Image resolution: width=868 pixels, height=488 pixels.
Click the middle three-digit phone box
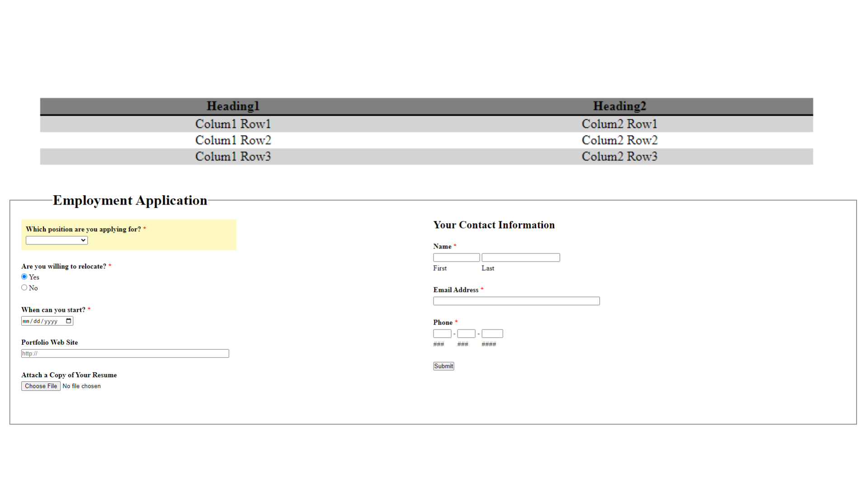tap(466, 333)
